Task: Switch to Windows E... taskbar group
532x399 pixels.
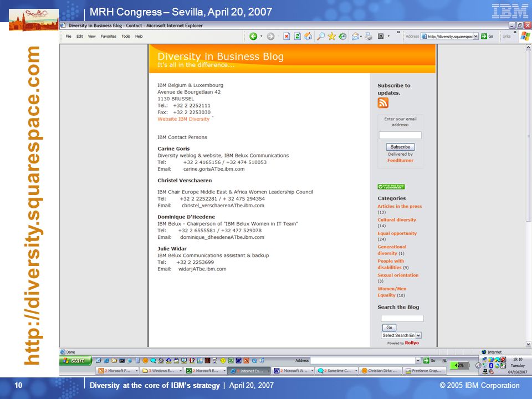Action: [161, 371]
